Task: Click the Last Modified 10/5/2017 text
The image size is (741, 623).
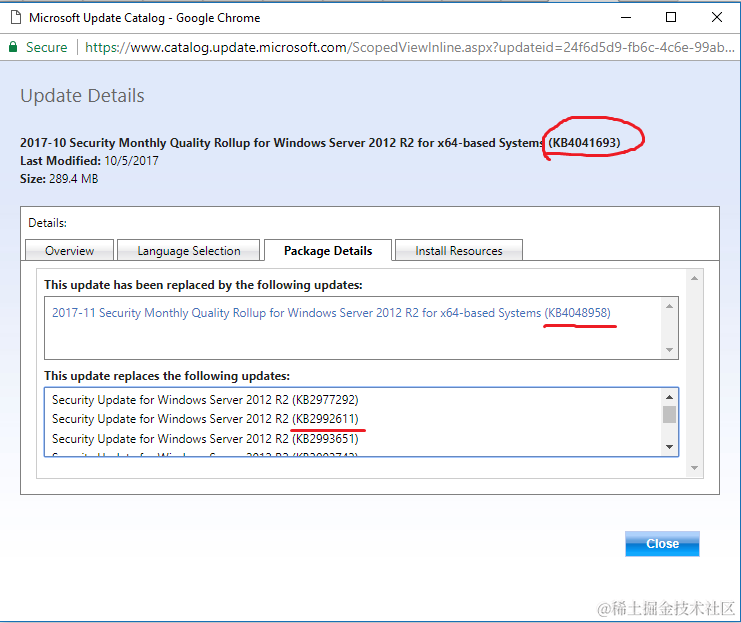Action: (89, 161)
